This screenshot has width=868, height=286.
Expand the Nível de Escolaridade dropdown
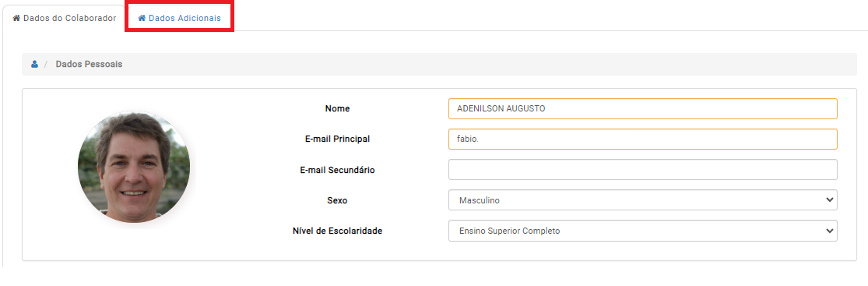[x=643, y=231]
